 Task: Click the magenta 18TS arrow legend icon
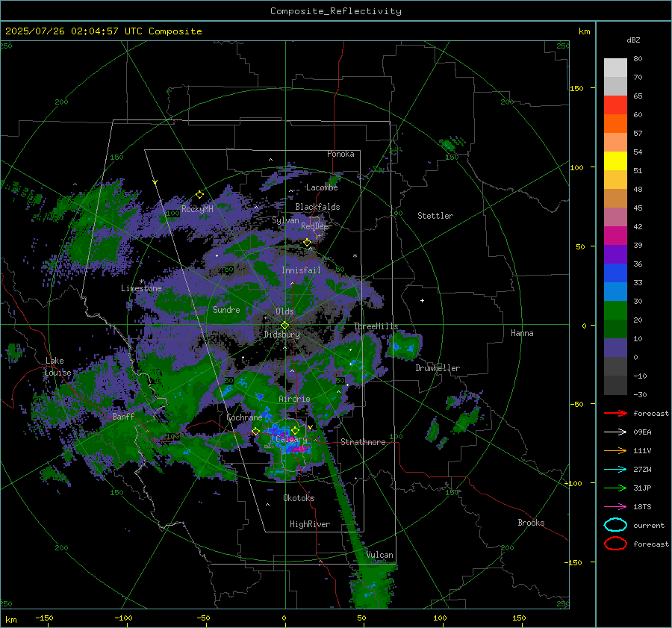[615, 507]
